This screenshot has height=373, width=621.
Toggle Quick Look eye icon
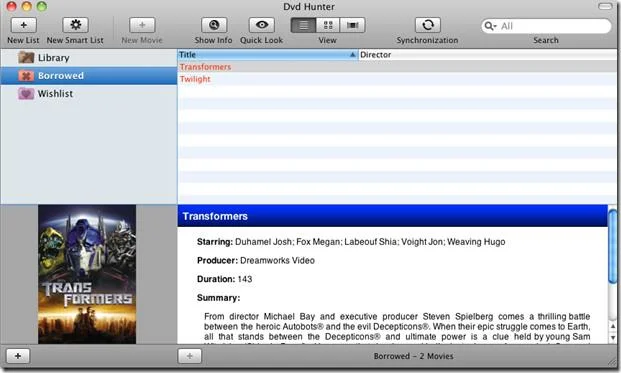(x=261, y=25)
